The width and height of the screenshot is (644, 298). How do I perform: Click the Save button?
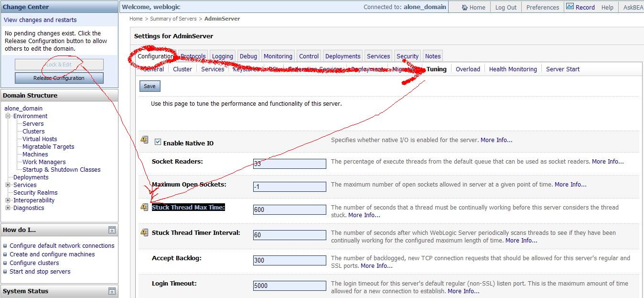tap(150, 86)
